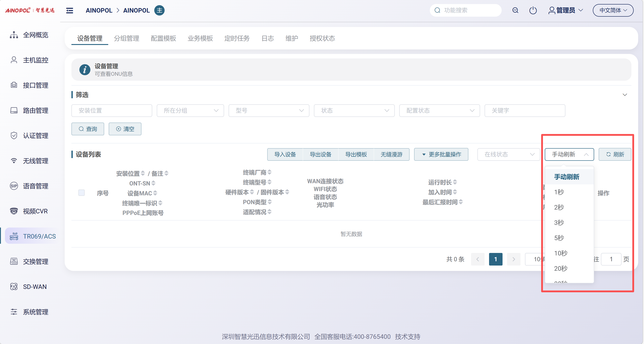Screen dimensions: 644x344
Task: Expand the 所在分组 filter dropdown
Action: point(190,110)
